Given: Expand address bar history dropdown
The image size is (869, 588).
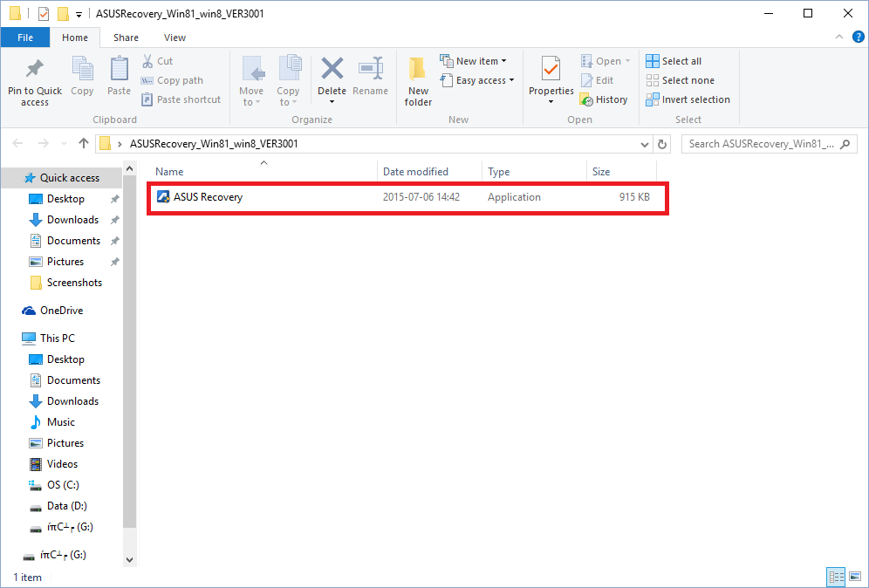Looking at the screenshot, I should point(645,144).
